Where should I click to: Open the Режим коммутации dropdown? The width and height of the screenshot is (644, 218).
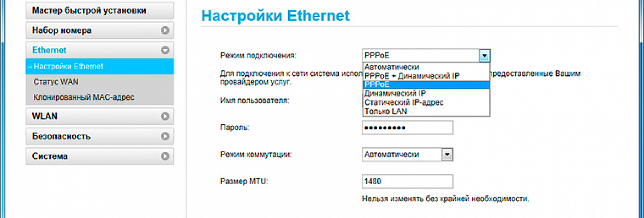pyautogui.click(x=407, y=154)
